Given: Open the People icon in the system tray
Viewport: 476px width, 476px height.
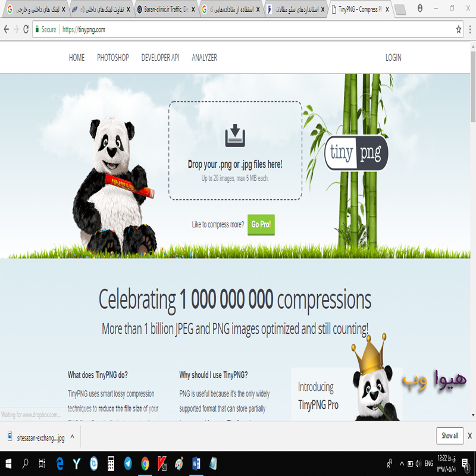Looking at the screenshot, I should pos(389,464).
